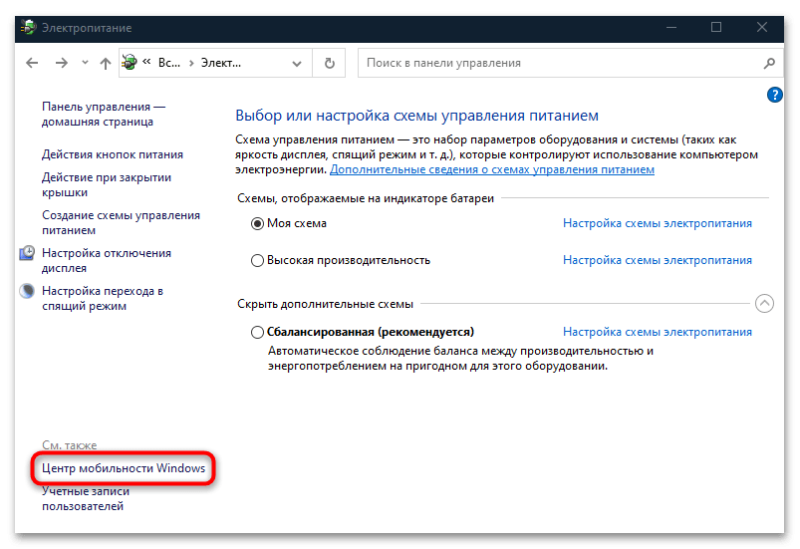The image size is (800, 549).
Task: Open the blue help question icon
Action: [x=774, y=94]
